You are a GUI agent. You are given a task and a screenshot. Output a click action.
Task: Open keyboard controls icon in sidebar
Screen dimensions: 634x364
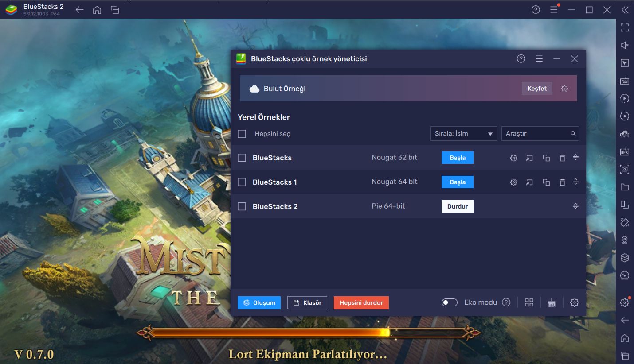click(625, 81)
